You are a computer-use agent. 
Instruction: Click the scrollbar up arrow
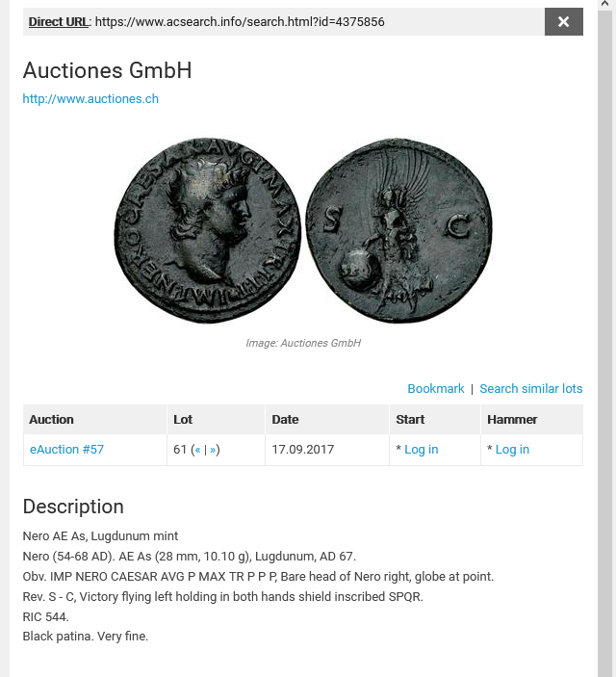coord(604,4)
